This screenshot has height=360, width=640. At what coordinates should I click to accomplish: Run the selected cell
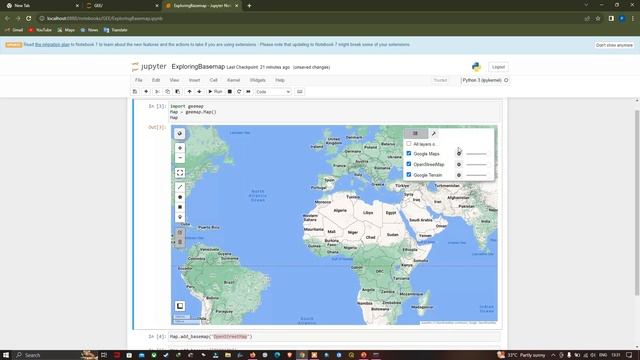coord(215,92)
